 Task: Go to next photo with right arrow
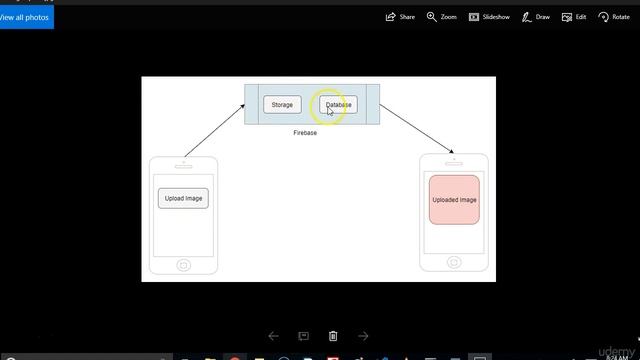coord(363,336)
